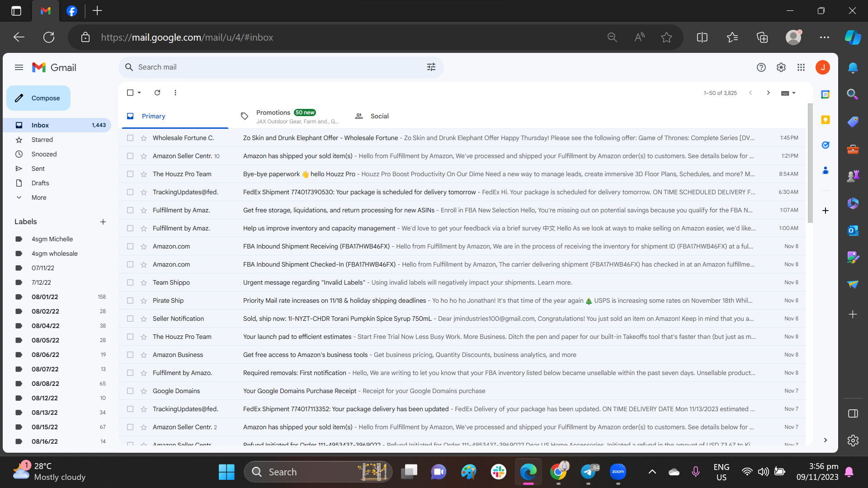Click the Search mail field

(x=280, y=67)
